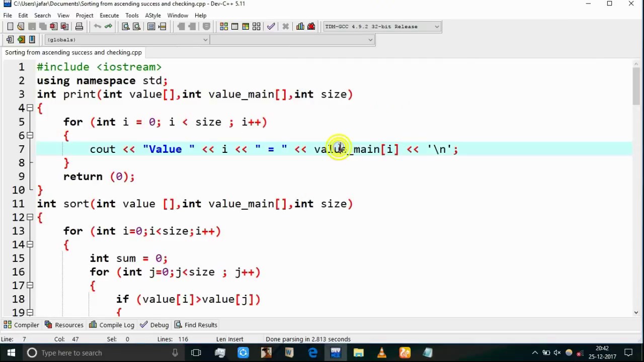Click the Windows taskbar search box
The height and width of the screenshot is (362, 644).
[x=101, y=353]
